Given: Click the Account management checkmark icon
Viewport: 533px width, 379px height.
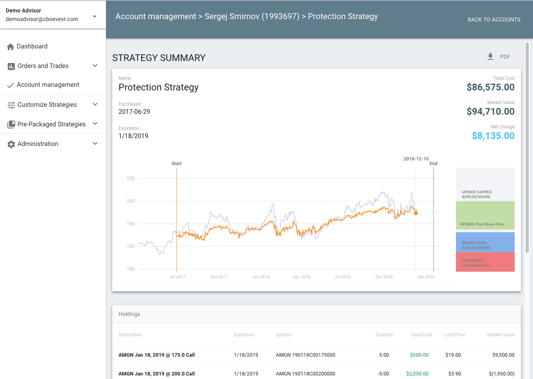Looking at the screenshot, I should pos(11,85).
